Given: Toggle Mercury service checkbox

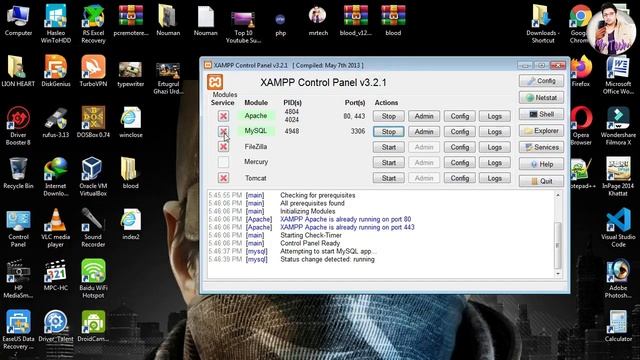Looking at the screenshot, I should pos(223,162).
